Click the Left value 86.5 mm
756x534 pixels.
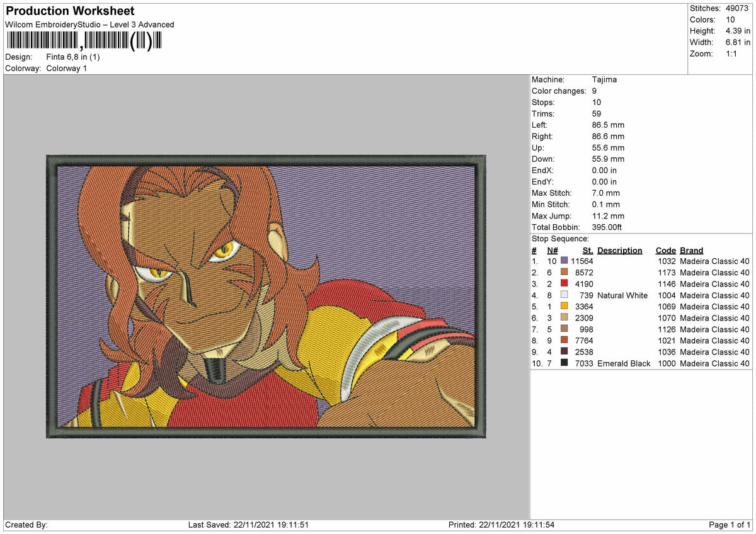point(608,125)
